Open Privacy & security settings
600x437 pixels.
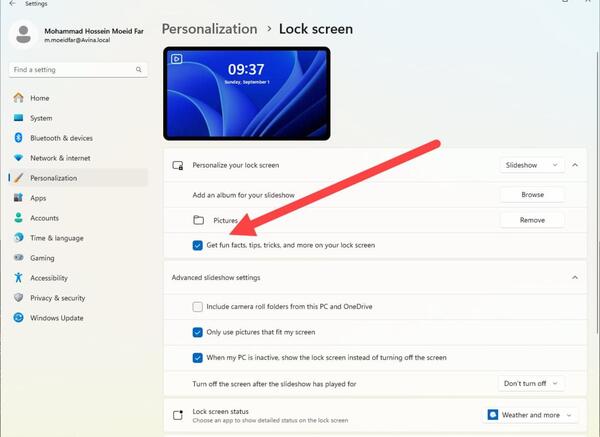click(x=78, y=297)
